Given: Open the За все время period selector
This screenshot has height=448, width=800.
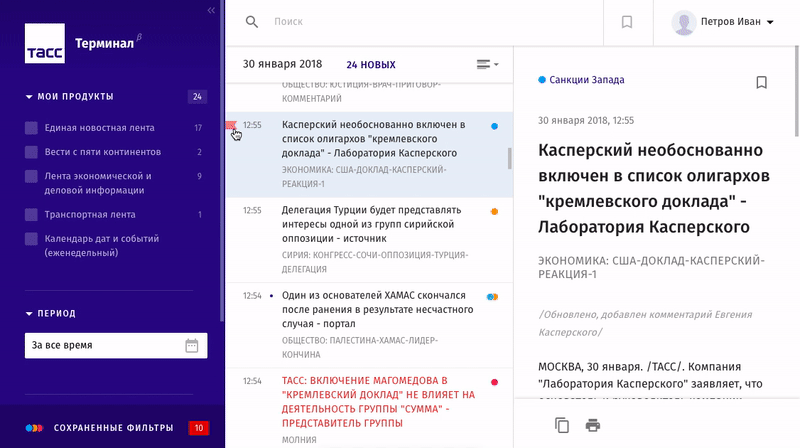Looking at the screenshot, I should pos(116,345).
